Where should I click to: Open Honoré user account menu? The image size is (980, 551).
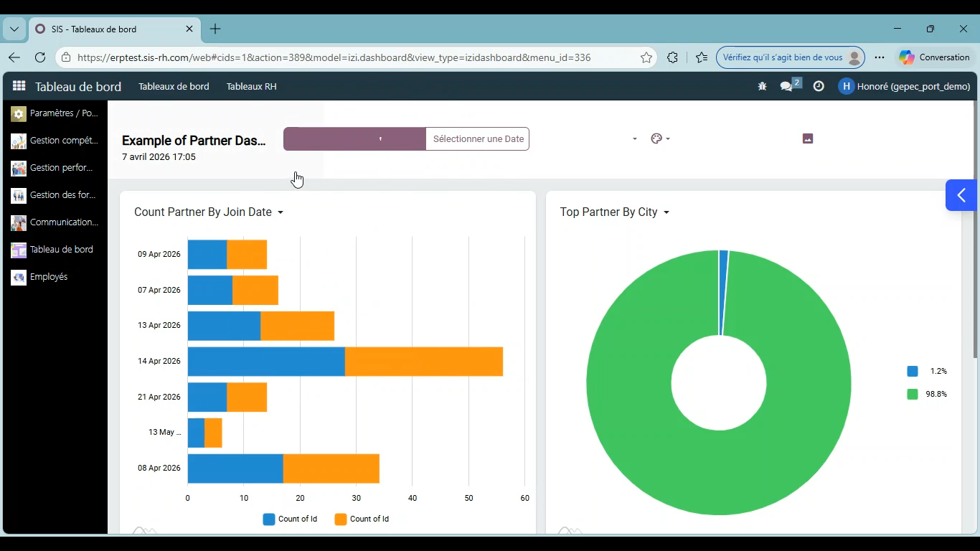(905, 86)
